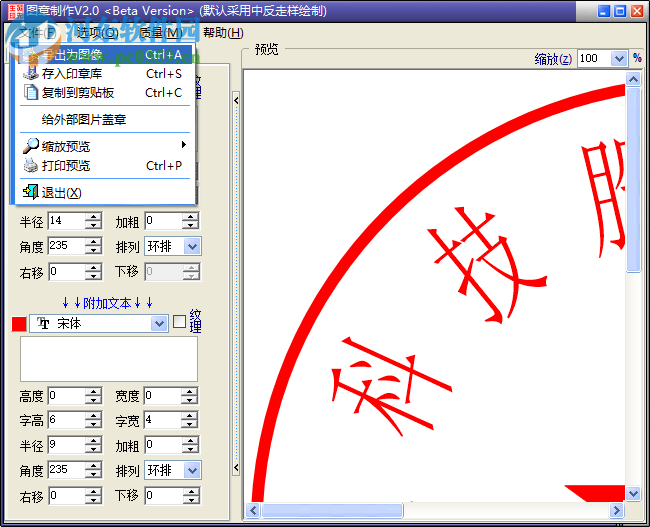
Task: Toggle the 纹理 checkbox for additional text
Action: coord(179,322)
